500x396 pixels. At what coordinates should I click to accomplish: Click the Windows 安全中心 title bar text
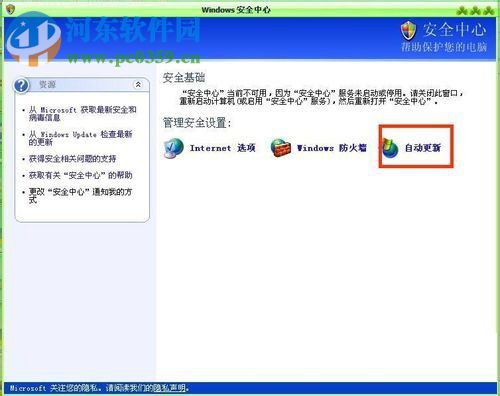(236, 10)
